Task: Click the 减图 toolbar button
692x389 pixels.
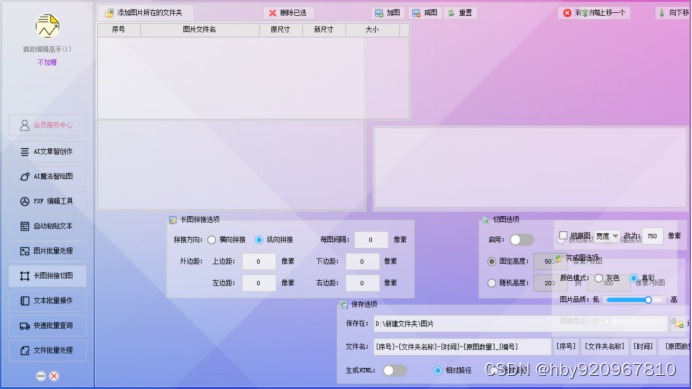Action: click(425, 13)
